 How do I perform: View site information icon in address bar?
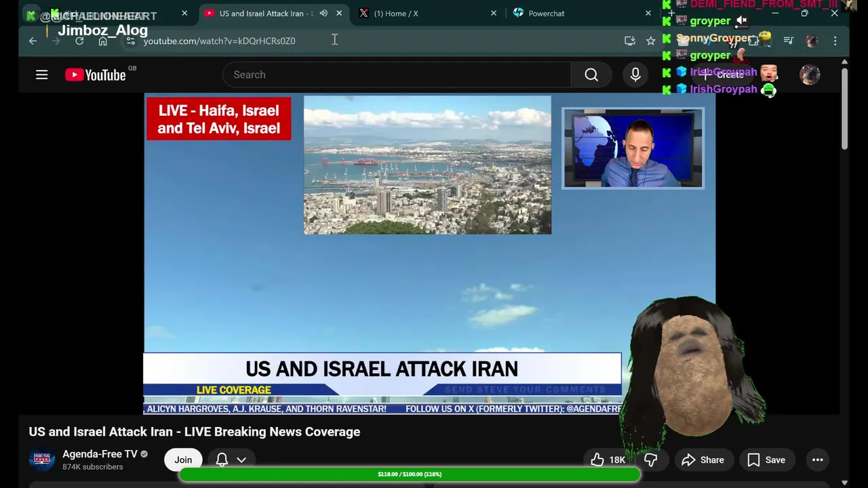[x=130, y=41]
